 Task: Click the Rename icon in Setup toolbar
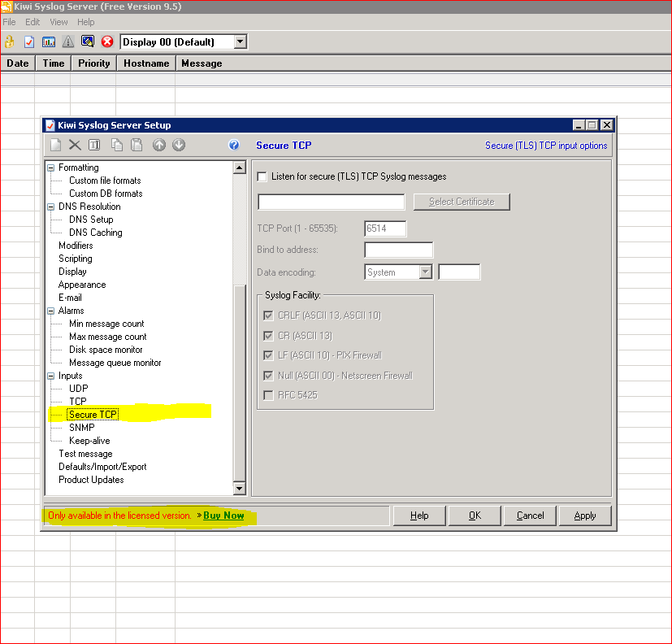[94, 145]
